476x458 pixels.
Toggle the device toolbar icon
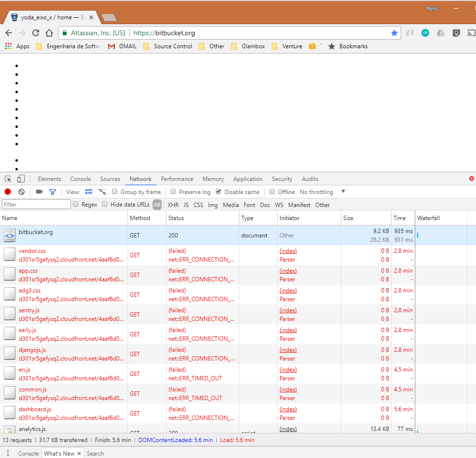(x=21, y=179)
